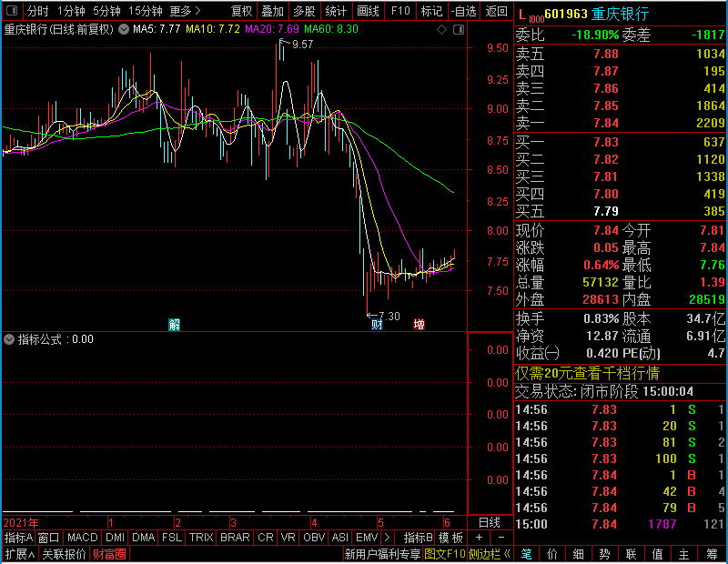728x564 pixels.
Task: Select the 值 value tab
Action: (x=657, y=554)
